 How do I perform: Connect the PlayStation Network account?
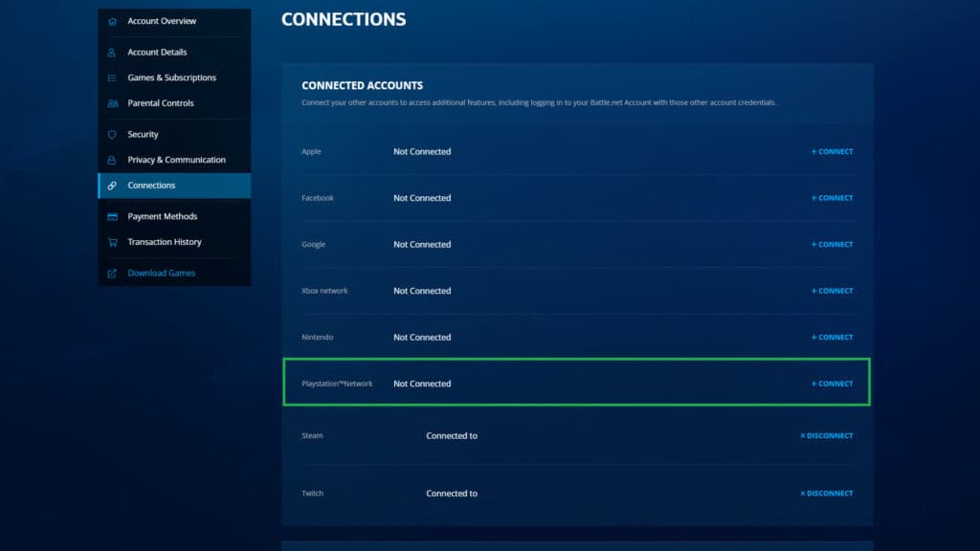click(831, 383)
